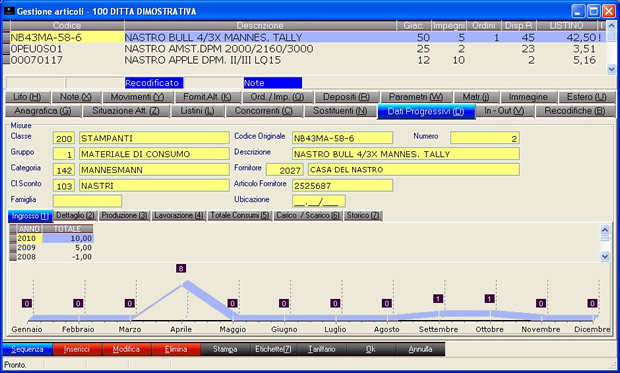
Task: Click the blue Note label
Action: coord(273,83)
